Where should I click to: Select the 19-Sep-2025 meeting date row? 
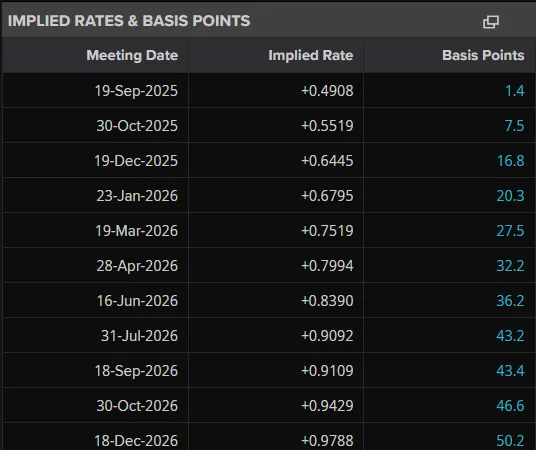tap(268, 91)
